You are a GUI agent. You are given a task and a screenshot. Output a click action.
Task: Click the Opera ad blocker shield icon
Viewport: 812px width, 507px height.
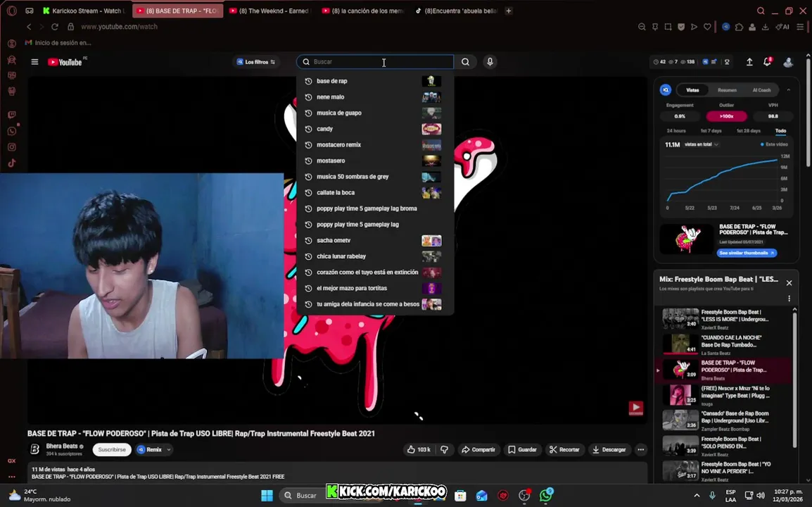coord(681,27)
